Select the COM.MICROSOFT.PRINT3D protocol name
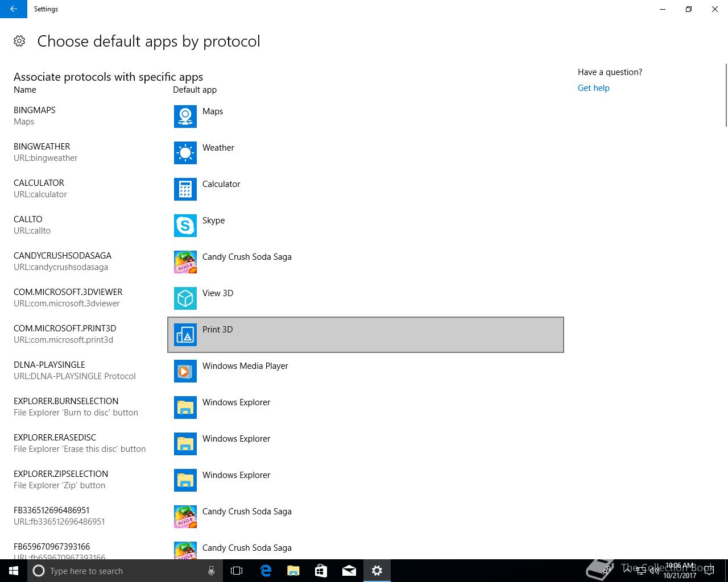 [65, 329]
